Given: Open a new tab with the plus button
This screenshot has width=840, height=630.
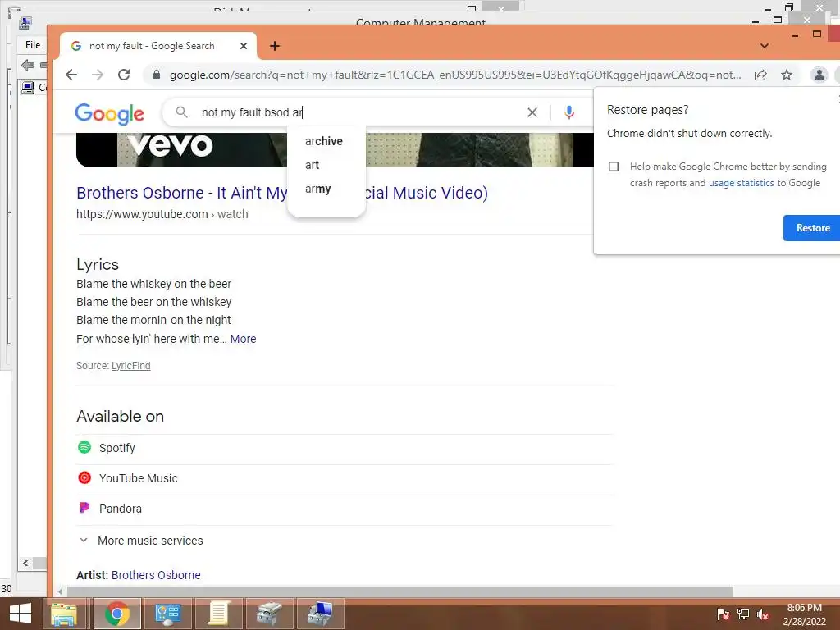Looking at the screenshot, I should pos(275,46).
